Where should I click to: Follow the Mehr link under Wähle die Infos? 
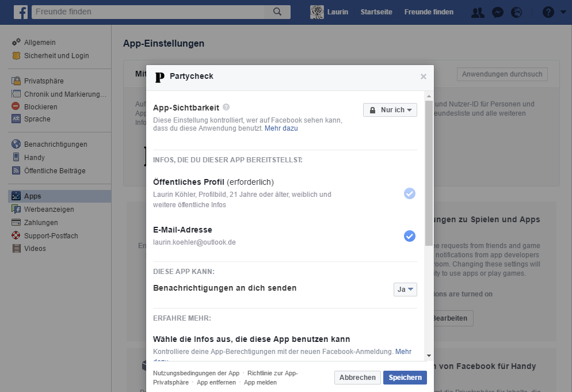pos(403,352)
